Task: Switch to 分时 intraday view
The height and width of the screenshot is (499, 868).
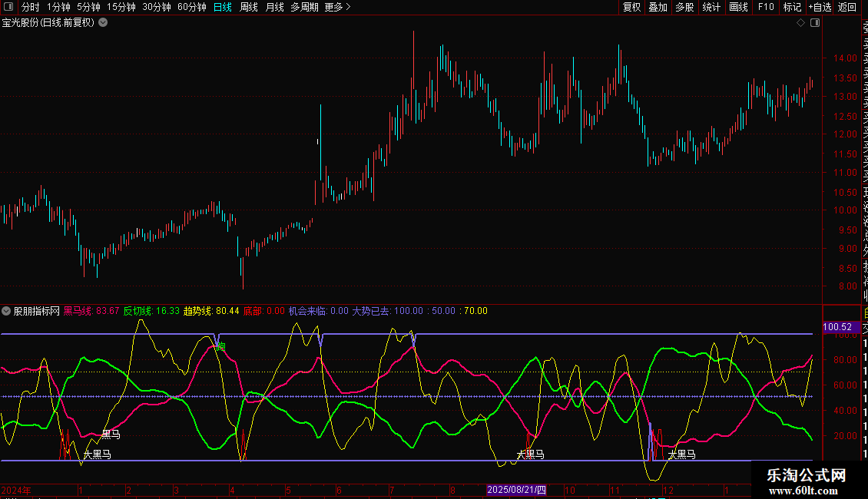Action: click(x=30, y=8)
